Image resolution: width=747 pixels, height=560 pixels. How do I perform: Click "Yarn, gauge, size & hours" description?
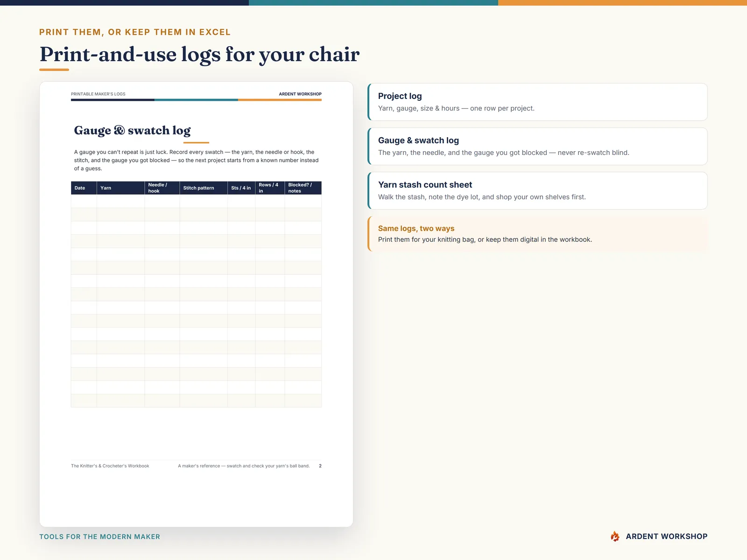[x=456, y=108]
